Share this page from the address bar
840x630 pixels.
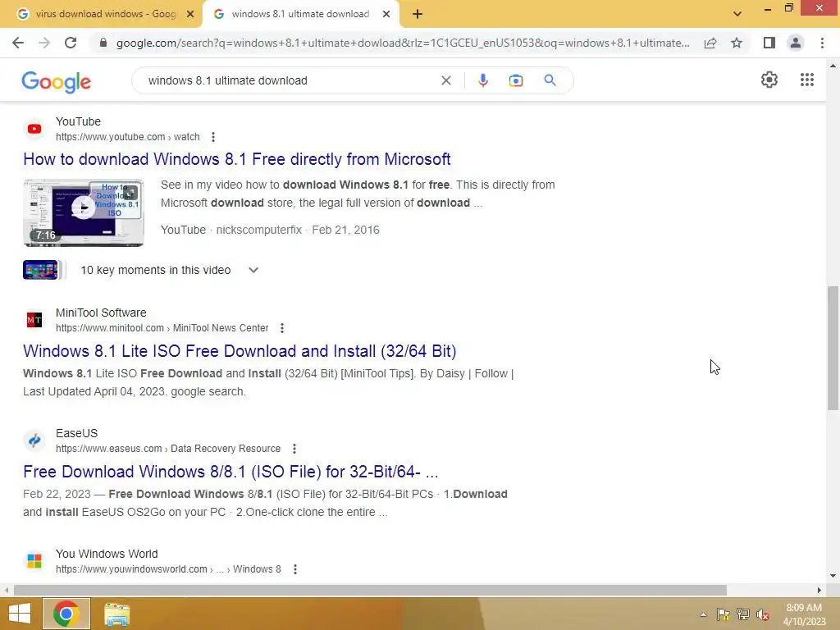[710, 43]
